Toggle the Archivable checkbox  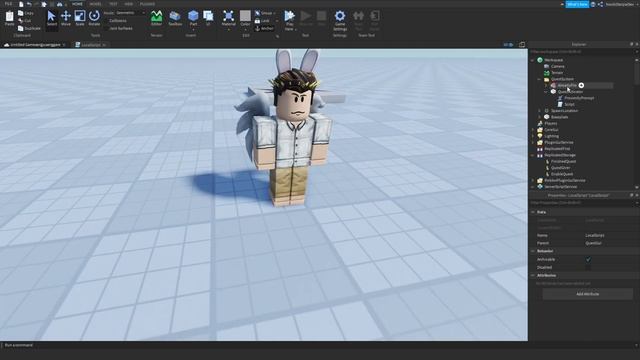tap(588, 260)
